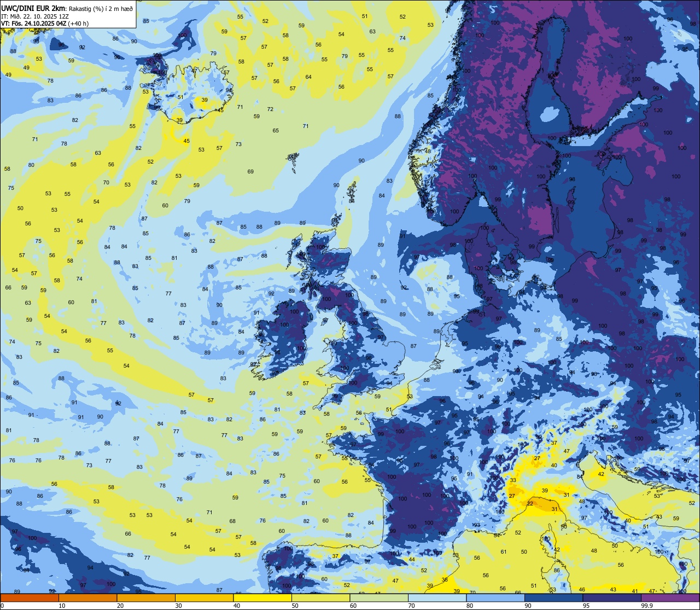The height and width of the screenshot is (610, 700).
Task: Click the '65' humidity value on the map
Action: [x=276, y=130]
